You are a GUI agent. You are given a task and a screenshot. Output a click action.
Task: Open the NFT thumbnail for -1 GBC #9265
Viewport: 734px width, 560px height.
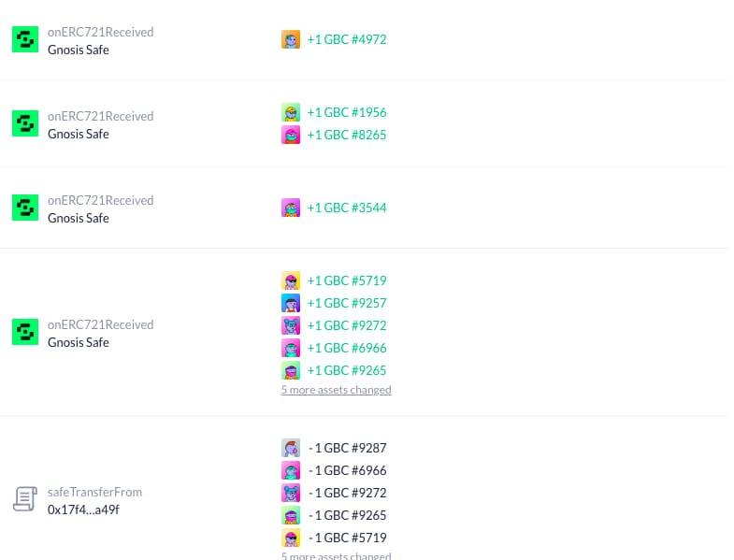[291, 515]
